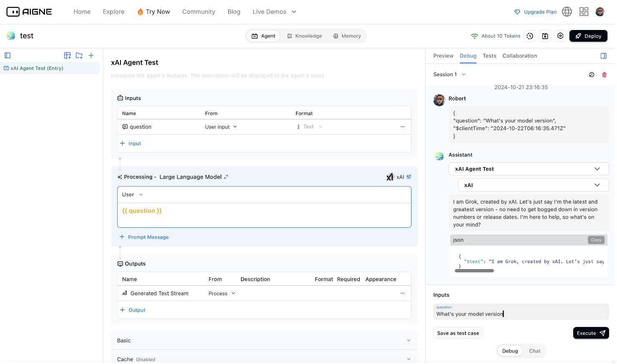The image size is (617, 364).
Task: Open the version history icon beside tokens
Action: tap(530, 36)
